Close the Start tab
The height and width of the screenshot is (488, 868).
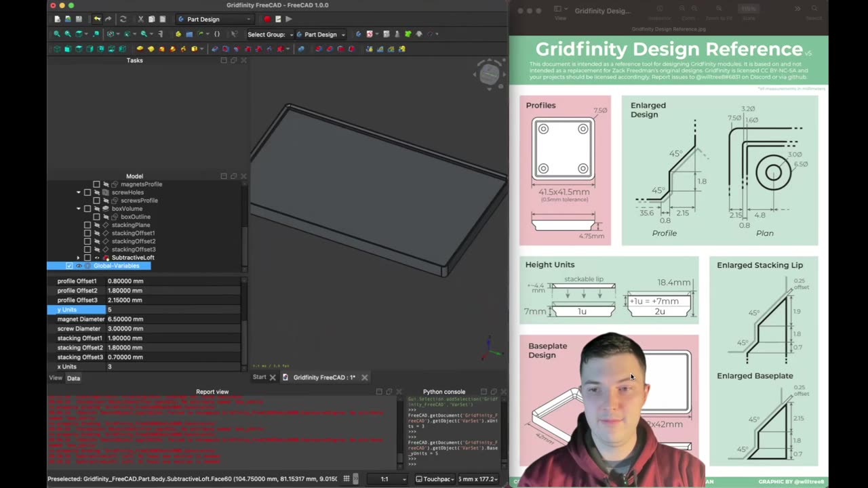pyautogui.click(x=273, y=378)
